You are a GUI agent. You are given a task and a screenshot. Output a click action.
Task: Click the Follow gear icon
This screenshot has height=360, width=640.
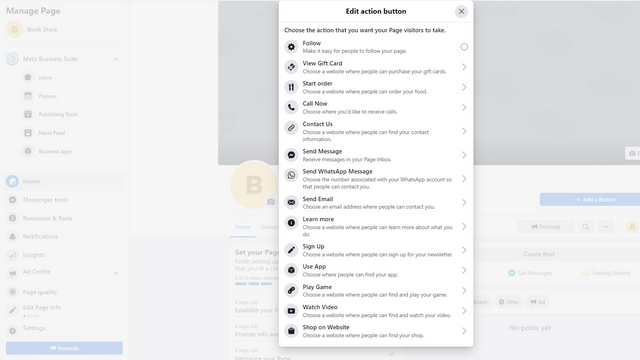tap(291, 47)
